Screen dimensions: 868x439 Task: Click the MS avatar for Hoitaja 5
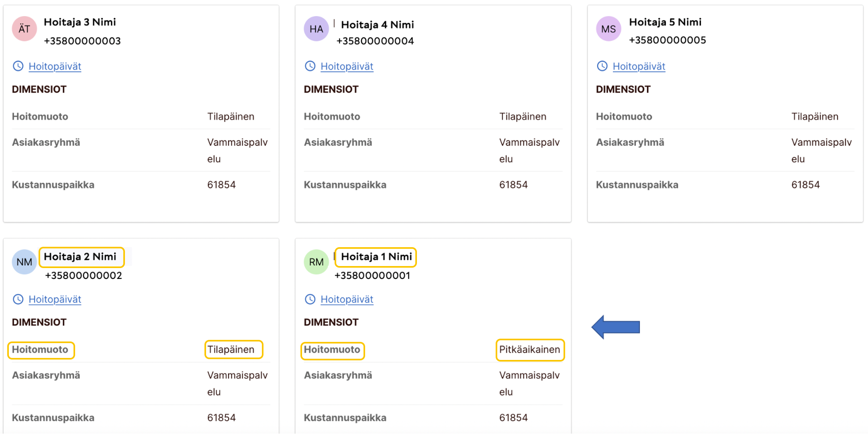pos(608,29)
